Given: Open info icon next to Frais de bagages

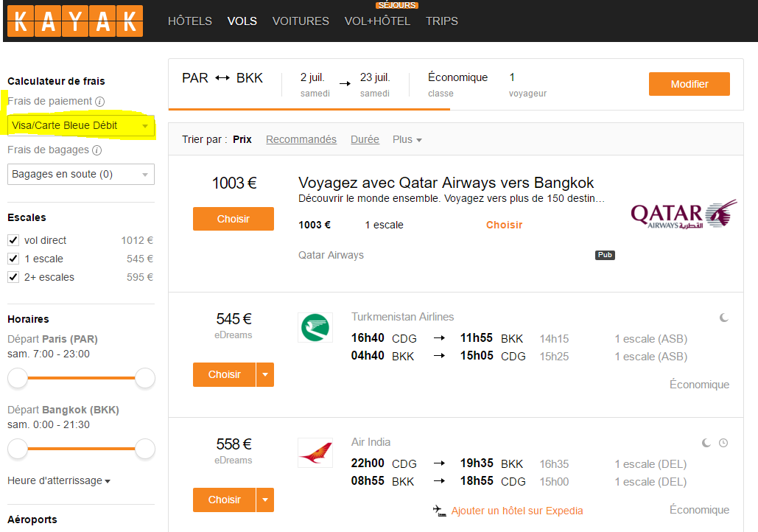Looking at the screenshot, I should coord(96,150).
